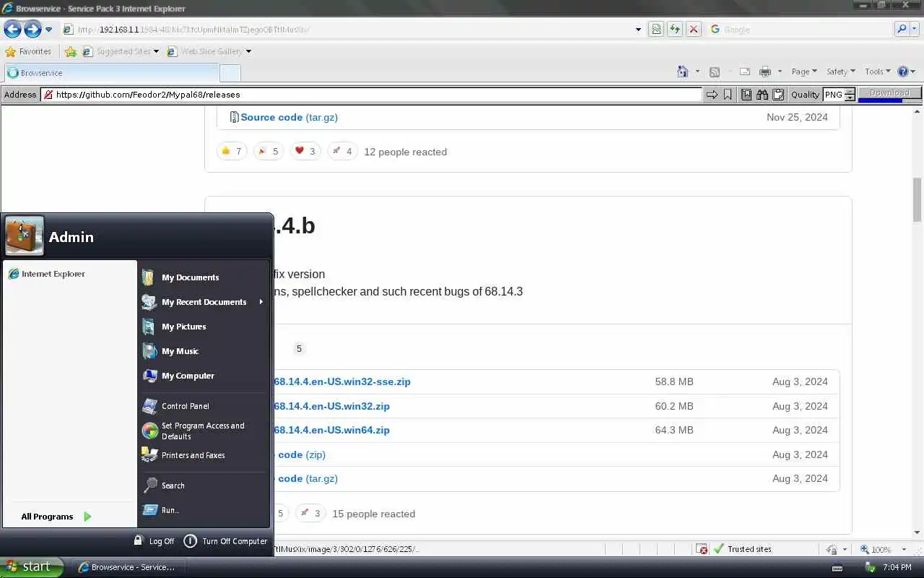Open the Tools menu

coord(878,72)
